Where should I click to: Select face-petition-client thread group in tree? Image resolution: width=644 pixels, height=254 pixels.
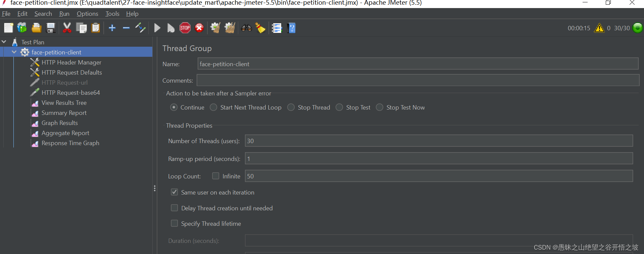pyautogui.click(x=56, y=52)
